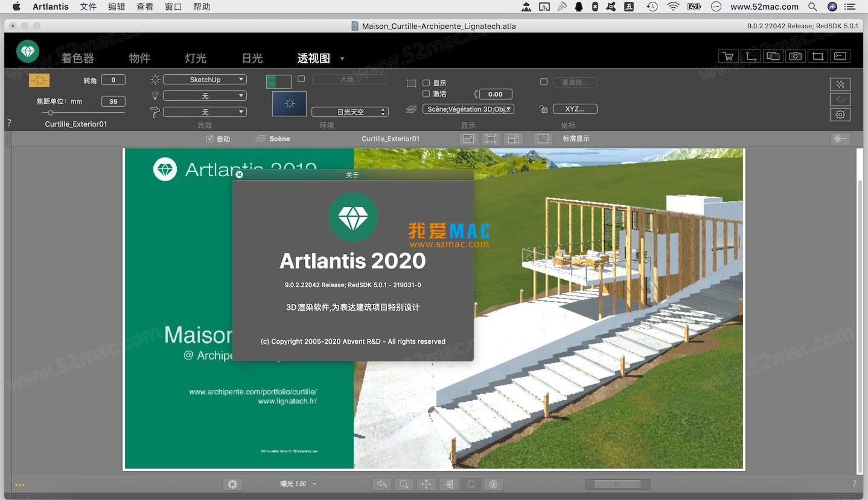Click the third preview size icon
Viewport: 868px width, 500px height.
pyautogui.click(x=513, y=139)
